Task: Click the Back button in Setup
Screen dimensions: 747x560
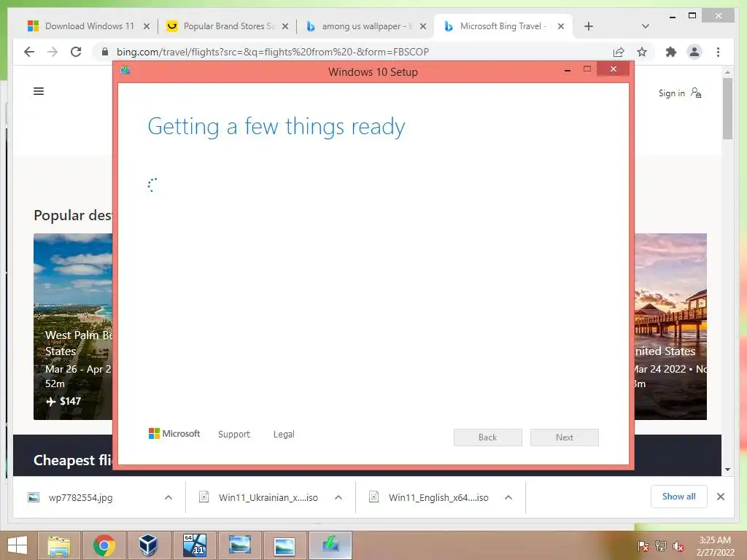Action: pyautogui.click(x=488, y=437)
